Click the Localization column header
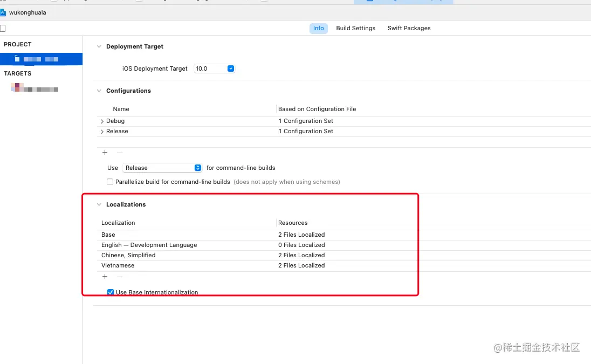This screenshot has height=364, width=591. coord(118,223)
